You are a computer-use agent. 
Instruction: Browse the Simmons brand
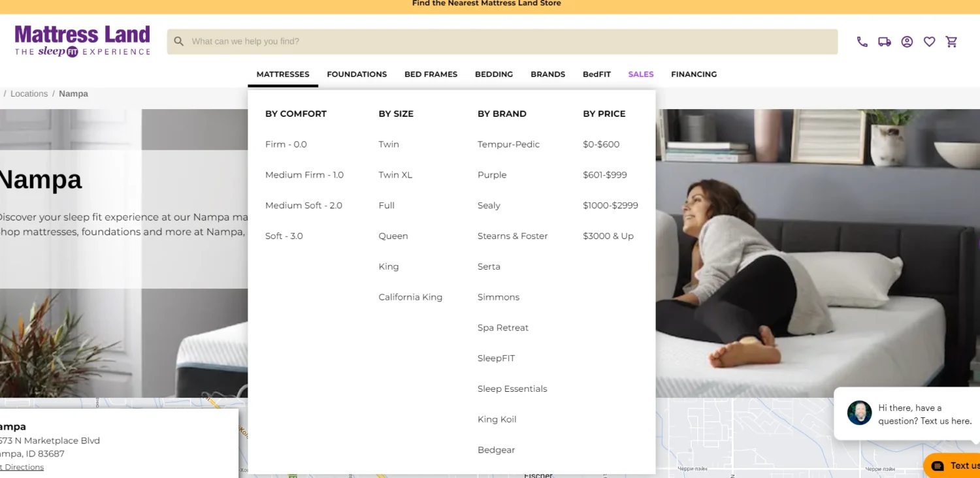[x=498, y=297]
